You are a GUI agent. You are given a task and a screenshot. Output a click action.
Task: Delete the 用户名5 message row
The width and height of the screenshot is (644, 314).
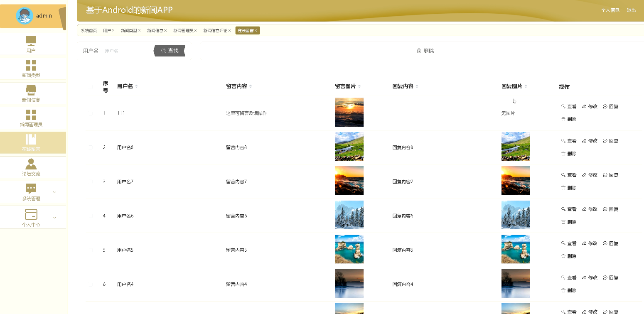pos(569,256)
